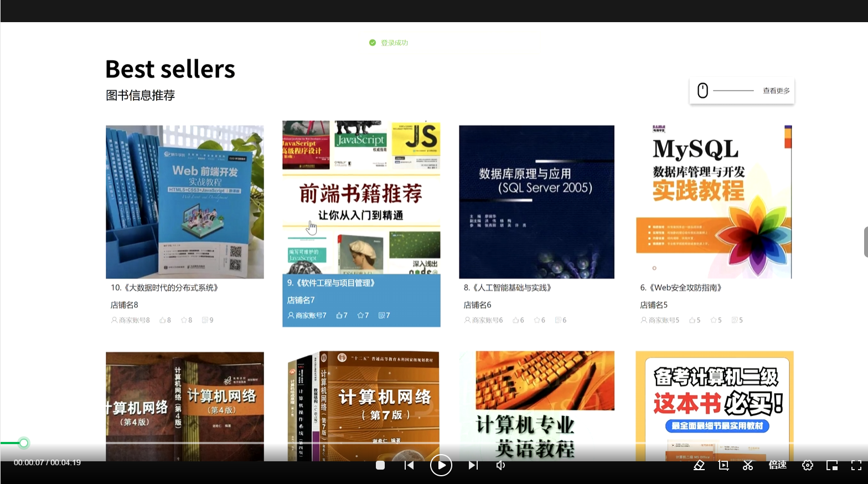Screen dimensions: 868x484
Task: Open title 8.《人工智能基础与实践》
Action: click(x=508, y=287)
